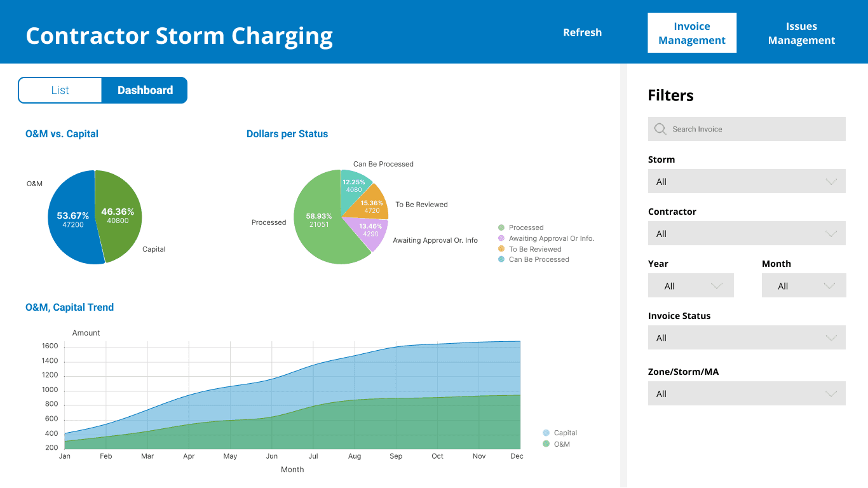Open the Storm dropdown
The height and width of the screenshot is (488, 868).
[x=747, y=182]
